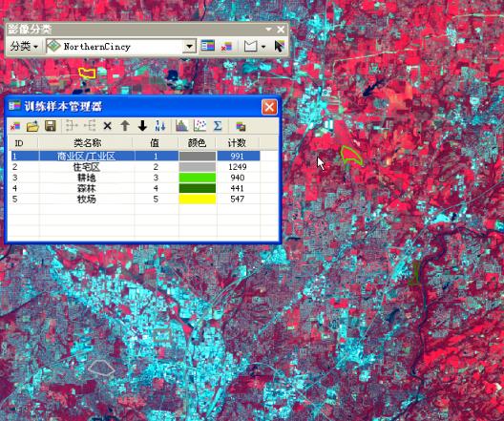Open the training sample manager icon
This screenshot has width=504, height=421.
[x=207, y=46]
